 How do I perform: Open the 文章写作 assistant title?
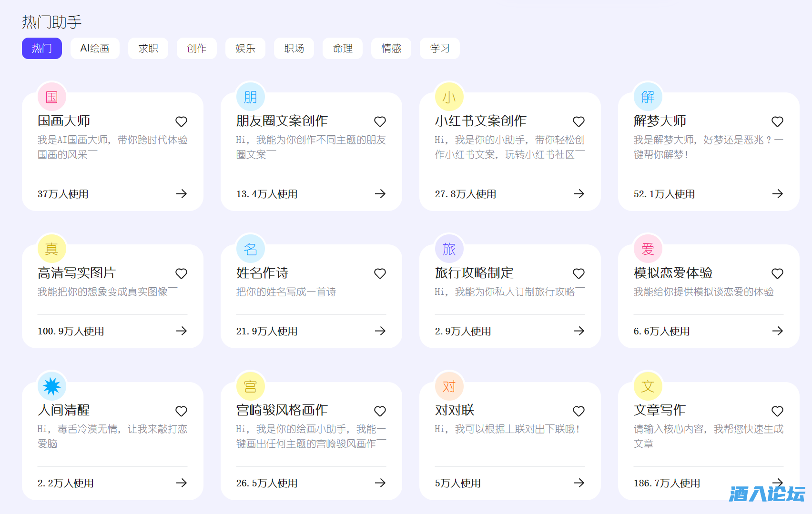[660, 410]
